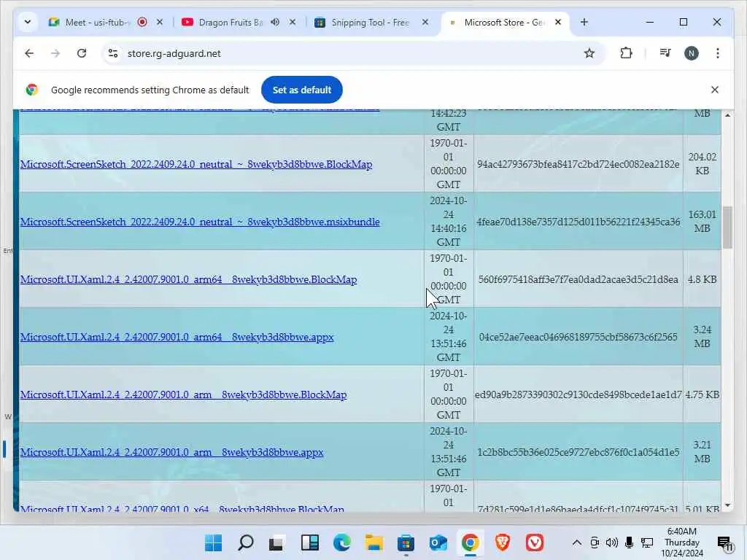The image size is (747, 560).
Task: Show hidden system tray icons
Action: pyautogui.click(x=576, y=542)
